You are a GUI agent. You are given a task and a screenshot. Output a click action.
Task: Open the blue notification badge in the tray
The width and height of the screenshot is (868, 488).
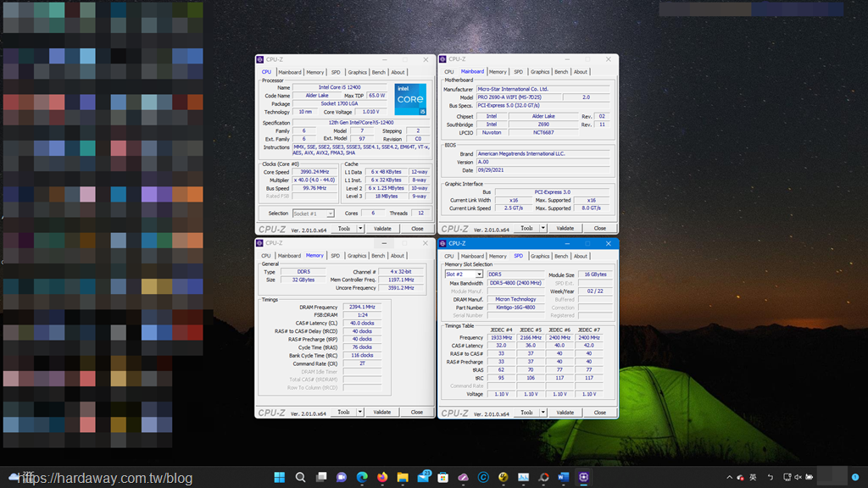pos(855,477)
